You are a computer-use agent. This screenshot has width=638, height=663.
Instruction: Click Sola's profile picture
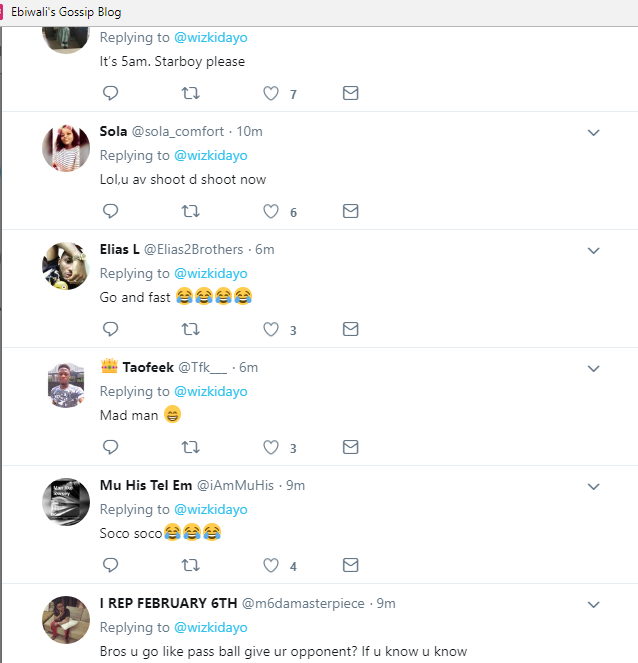point(66,148)
